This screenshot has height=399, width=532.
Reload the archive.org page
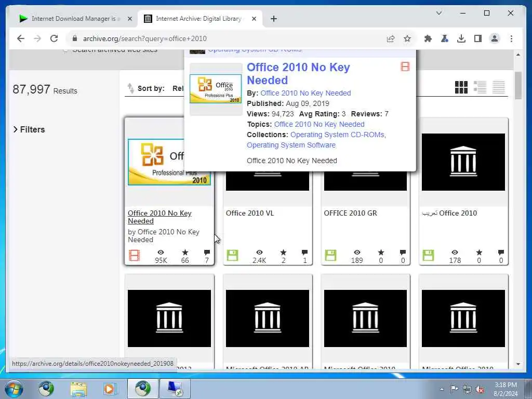pos(54,38)
